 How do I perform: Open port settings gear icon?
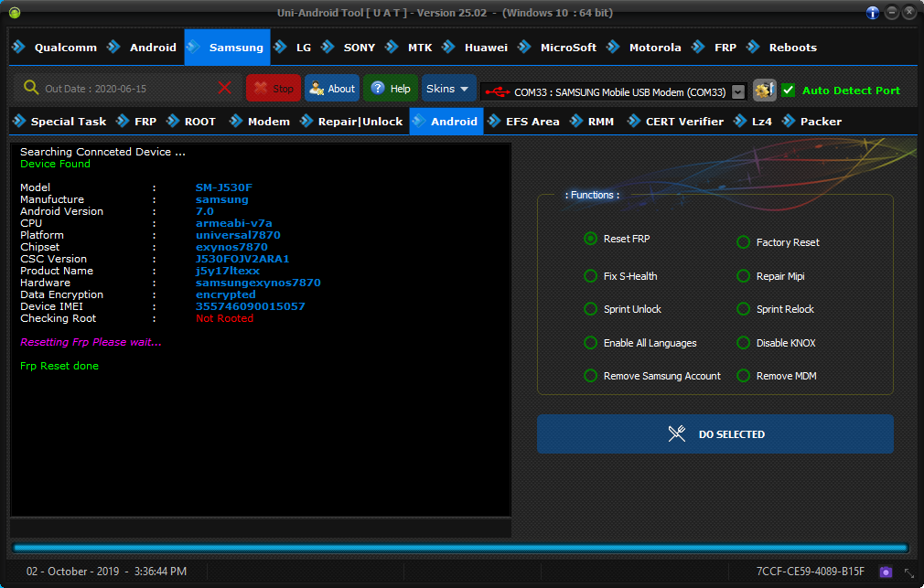coord(764,91)
